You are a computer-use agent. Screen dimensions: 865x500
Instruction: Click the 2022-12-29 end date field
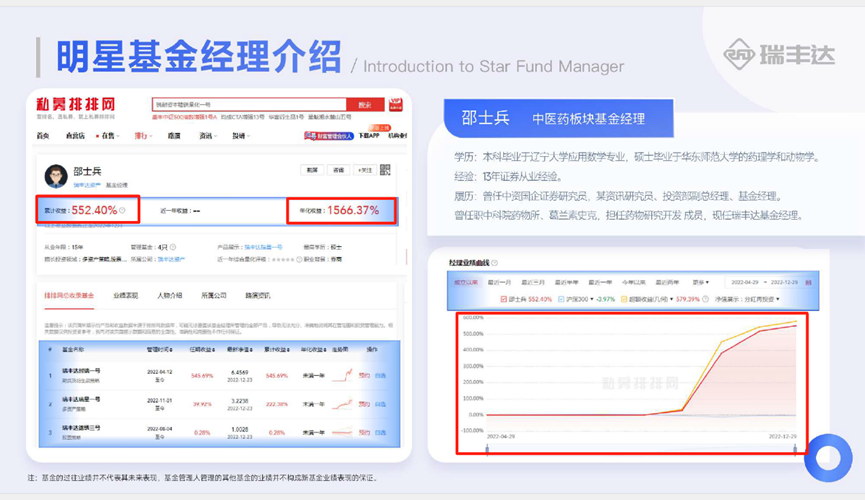point(784,283)
